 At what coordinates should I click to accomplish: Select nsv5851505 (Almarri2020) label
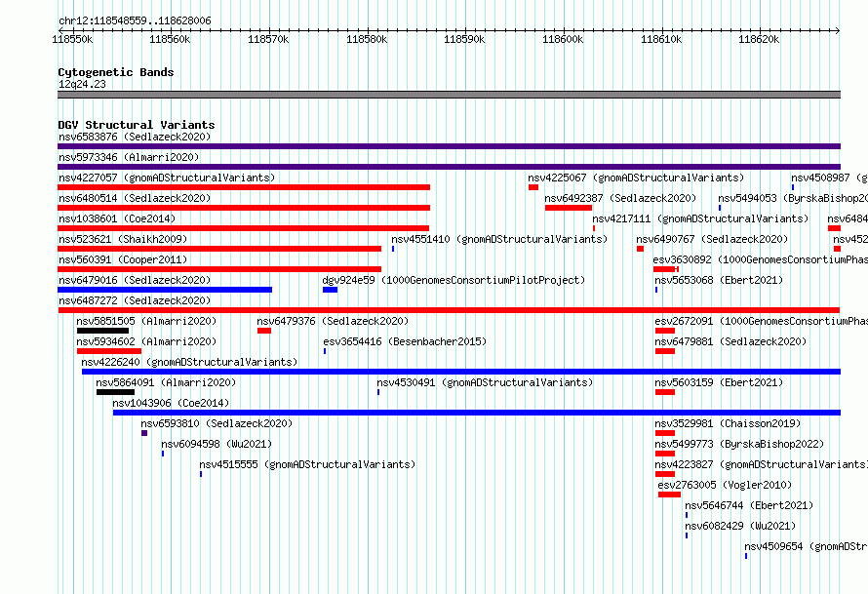146,321
